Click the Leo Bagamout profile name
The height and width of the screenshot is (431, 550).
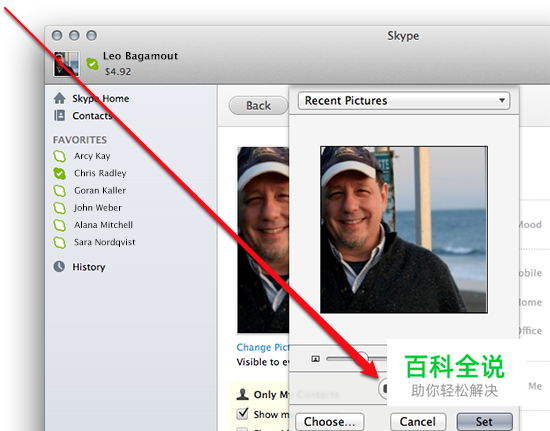coord(140,56)
